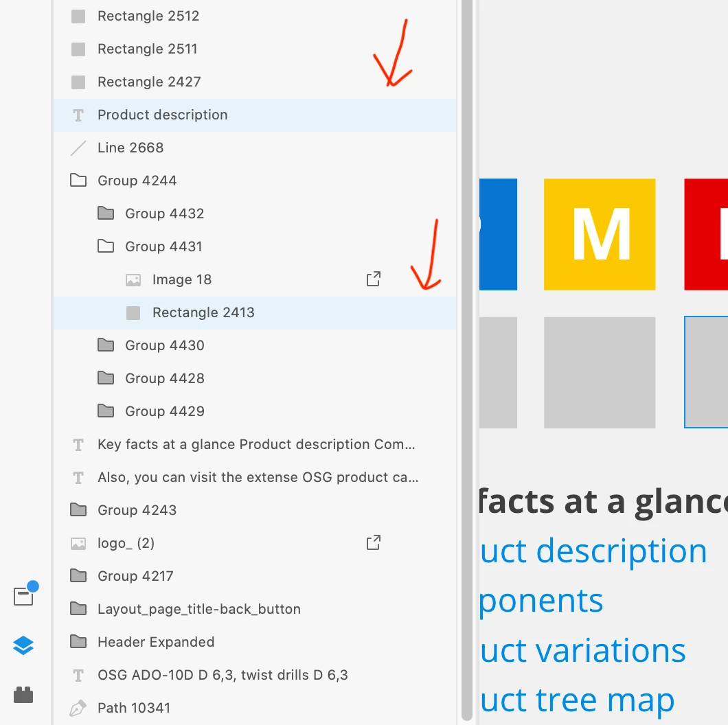Click the text icon of OSG ADO-10D layer

point(78,676)
